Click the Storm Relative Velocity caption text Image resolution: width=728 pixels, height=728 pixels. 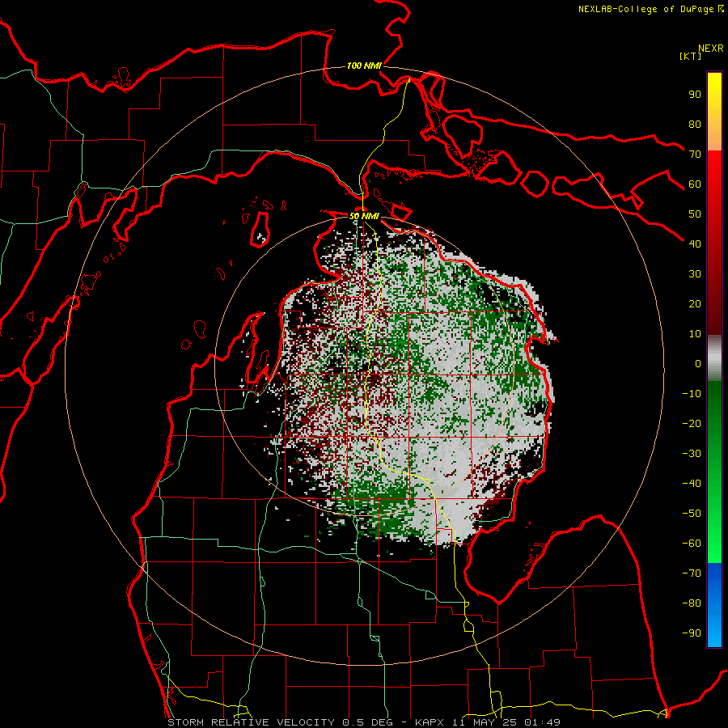[364, 722]
